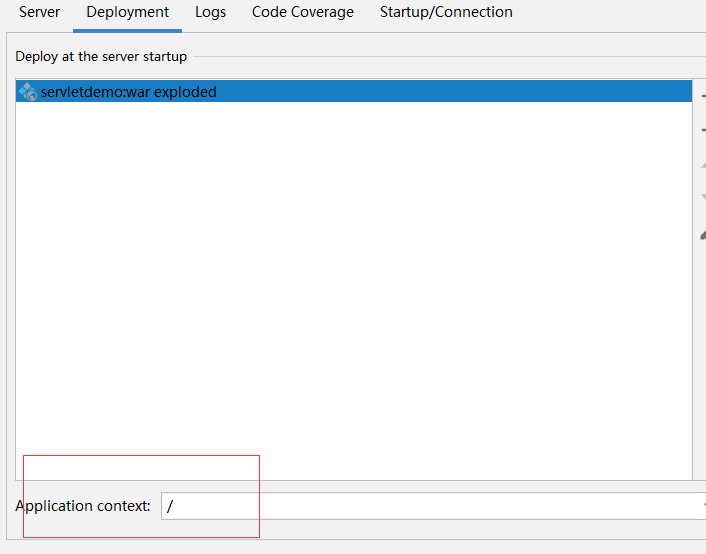Screen dimensions: 706x554
Task: Open the Logs tab
Action: coord(210,12)
